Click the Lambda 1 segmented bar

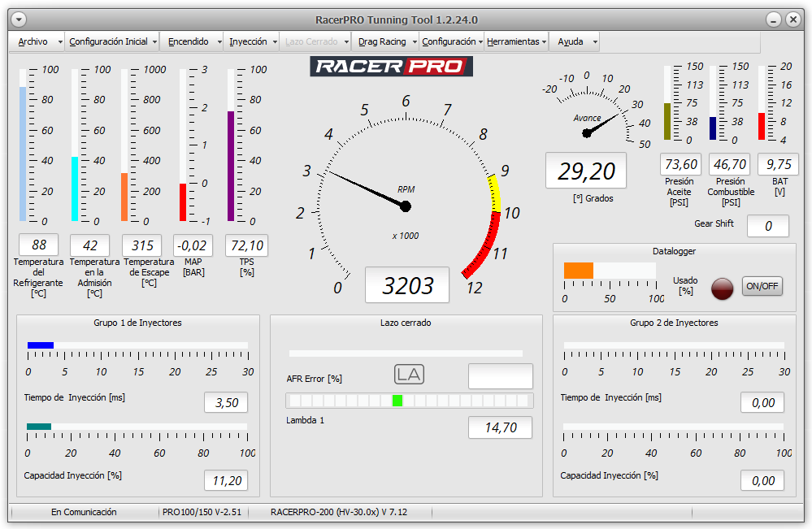(x=409, y=400)
